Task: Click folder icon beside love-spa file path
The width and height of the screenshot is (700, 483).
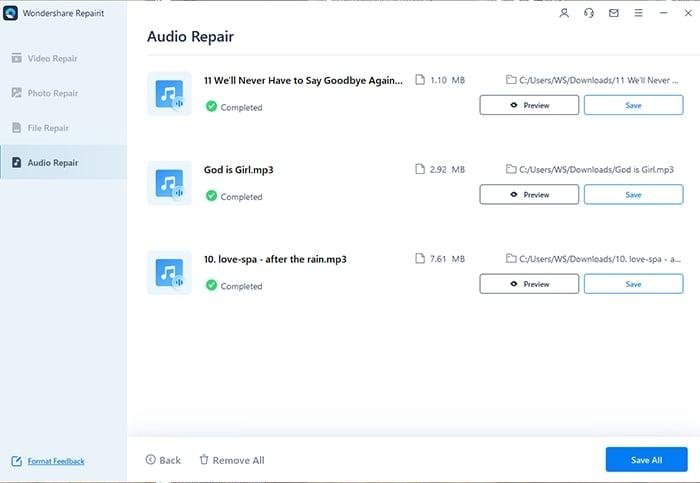Action: (511, 258)
